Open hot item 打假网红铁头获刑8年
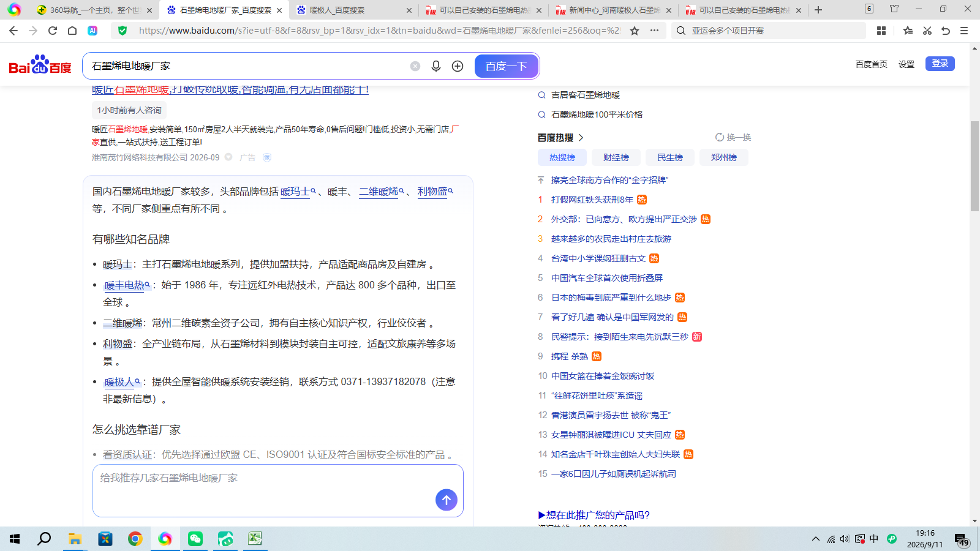980x551 pixels. click(592, 200)
